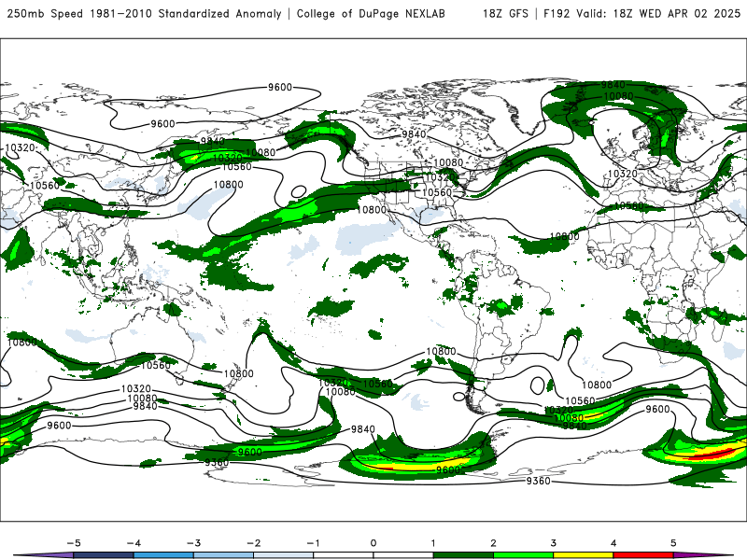
Task: Click the small closed oval contour in the North Pacific
Action: pos(299,192)
